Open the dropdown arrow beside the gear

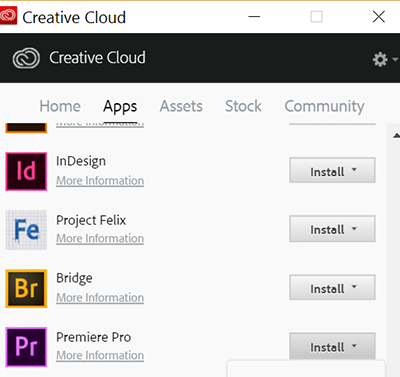(x=395, y=60)
